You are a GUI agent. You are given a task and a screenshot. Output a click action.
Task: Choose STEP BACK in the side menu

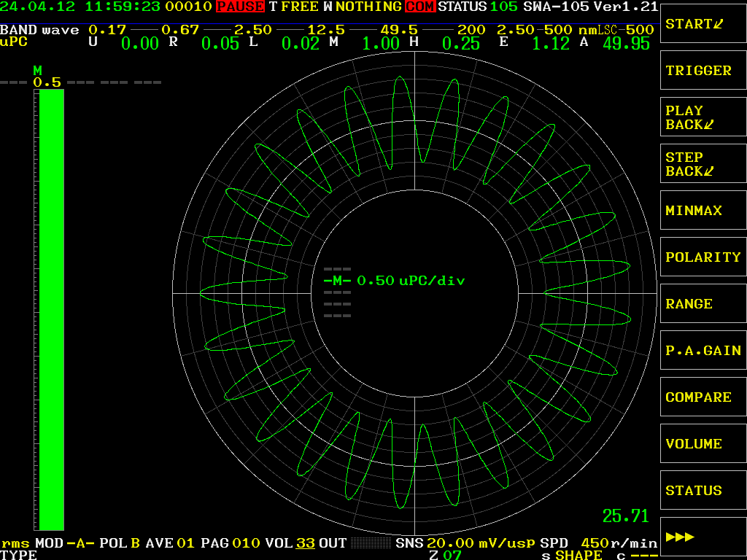[703, 164]
